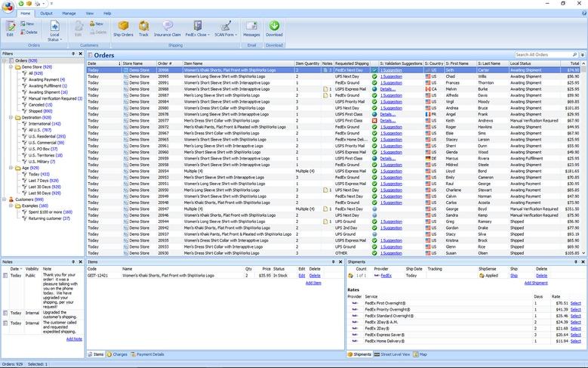This screenshot has width=588, height=368.
Task: Open the Help ribbon tab
Action: pos(107,13)
